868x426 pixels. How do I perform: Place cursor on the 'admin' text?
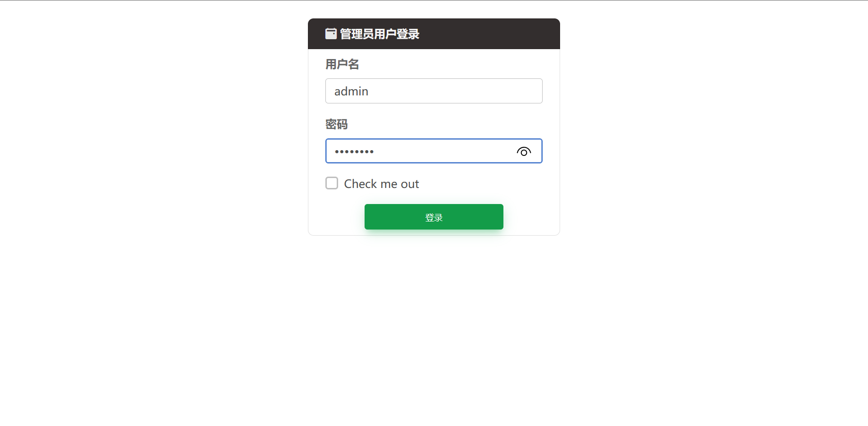[x=351, y=91]
